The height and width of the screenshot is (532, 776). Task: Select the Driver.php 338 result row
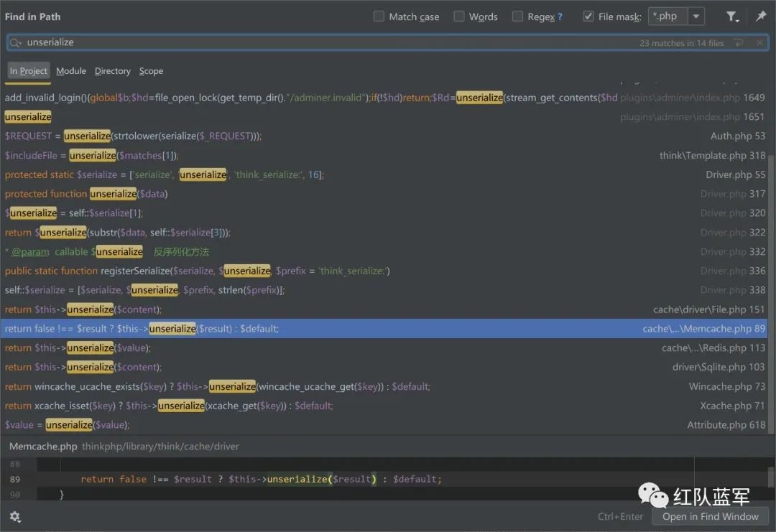[x=384, y=290]
